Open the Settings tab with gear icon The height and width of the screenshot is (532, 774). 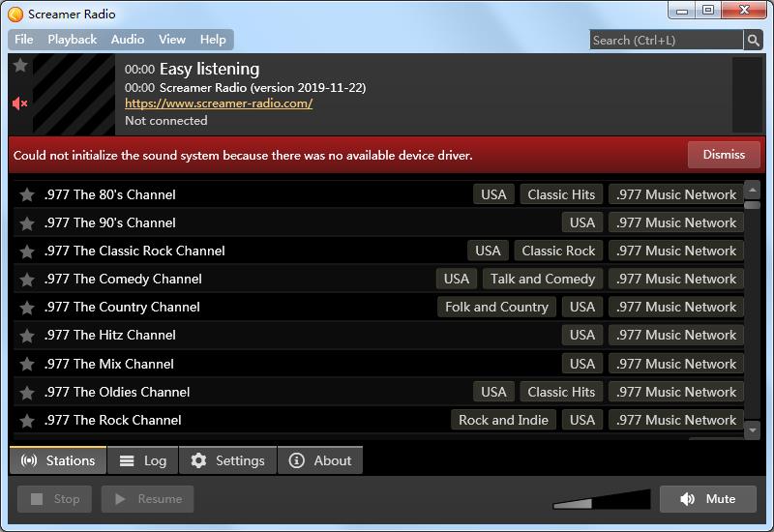[227, 460]
